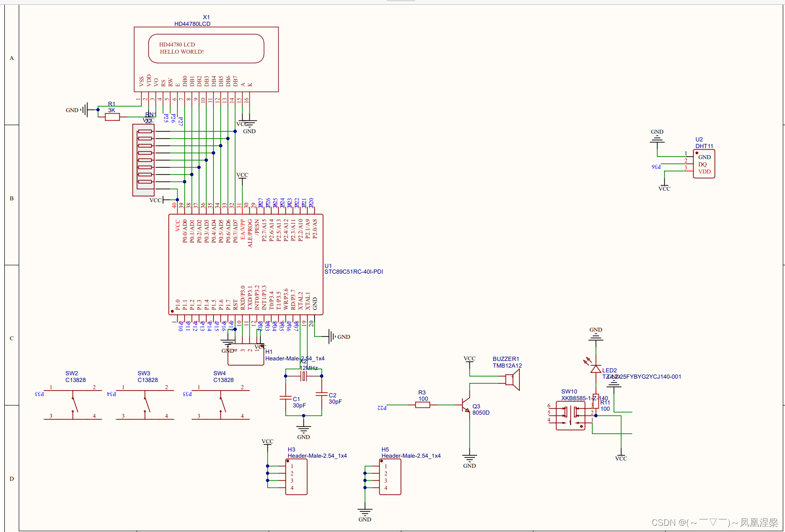Select capacitor C1 symbol

[x=285, y=397]
